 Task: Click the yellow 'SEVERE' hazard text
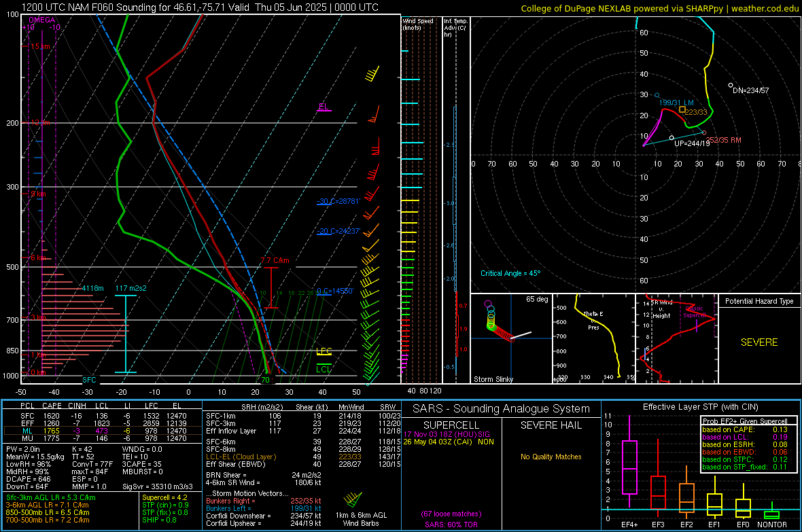tap(759, 342)
